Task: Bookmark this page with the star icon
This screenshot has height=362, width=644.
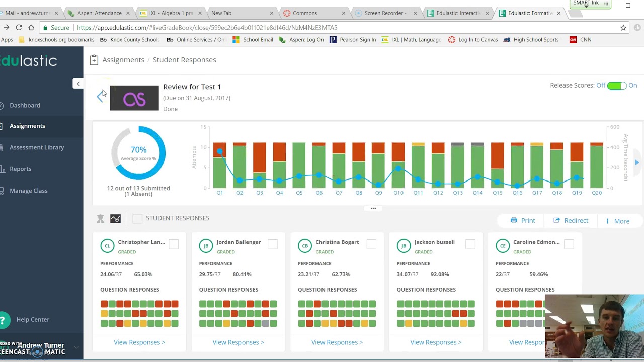Action: 623,28
